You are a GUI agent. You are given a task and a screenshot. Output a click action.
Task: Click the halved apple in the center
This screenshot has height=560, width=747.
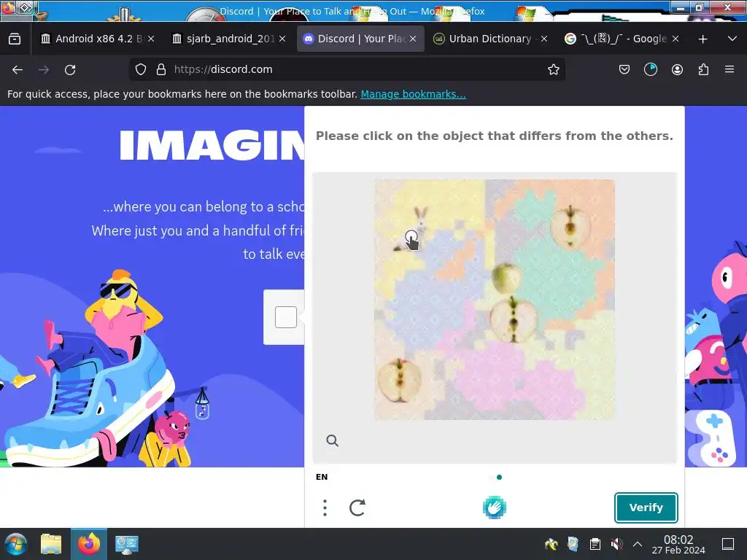pyautogui.click(x=513, y=319)
